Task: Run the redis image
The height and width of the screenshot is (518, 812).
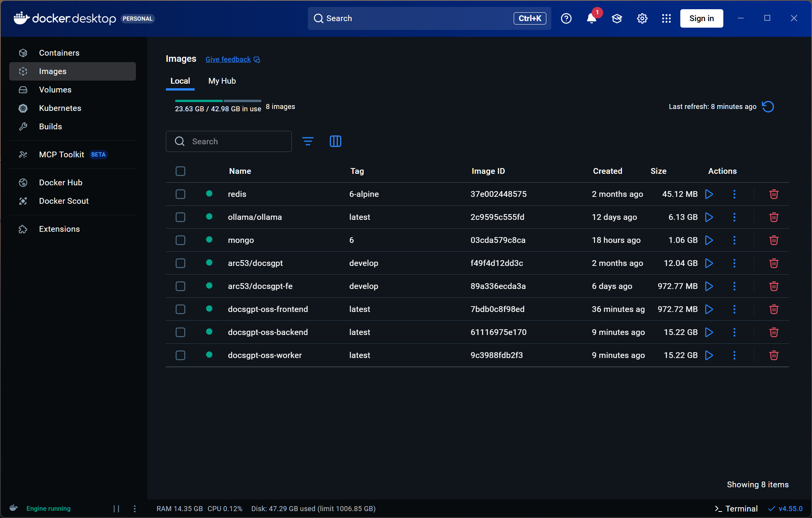Action: click(x=709, y=194)
